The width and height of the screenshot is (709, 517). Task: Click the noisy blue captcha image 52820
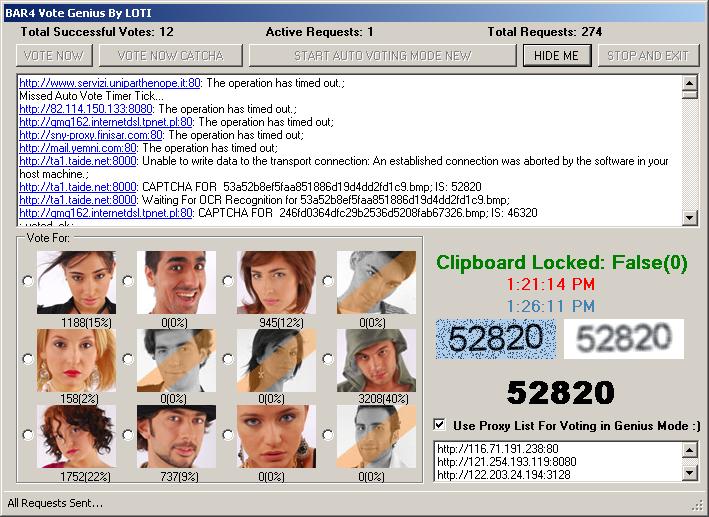coord(496,339)
